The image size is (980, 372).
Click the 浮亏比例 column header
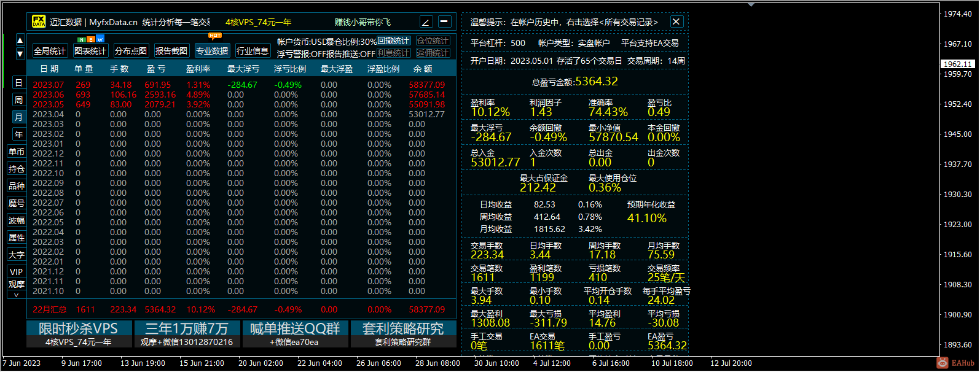(290, 69)
